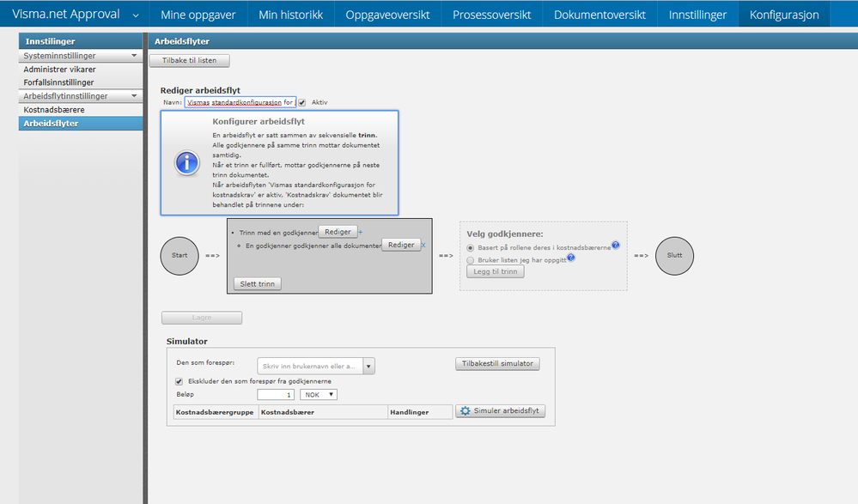
Task: Open the Den som forespør combo dropdown arrow
Action: tap(368, 366)
